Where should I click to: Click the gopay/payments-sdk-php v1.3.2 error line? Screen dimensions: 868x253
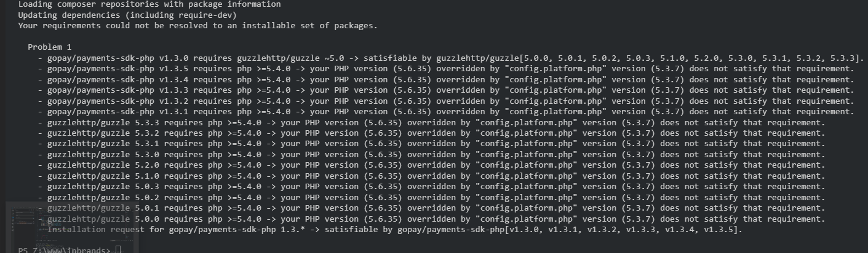446,101
